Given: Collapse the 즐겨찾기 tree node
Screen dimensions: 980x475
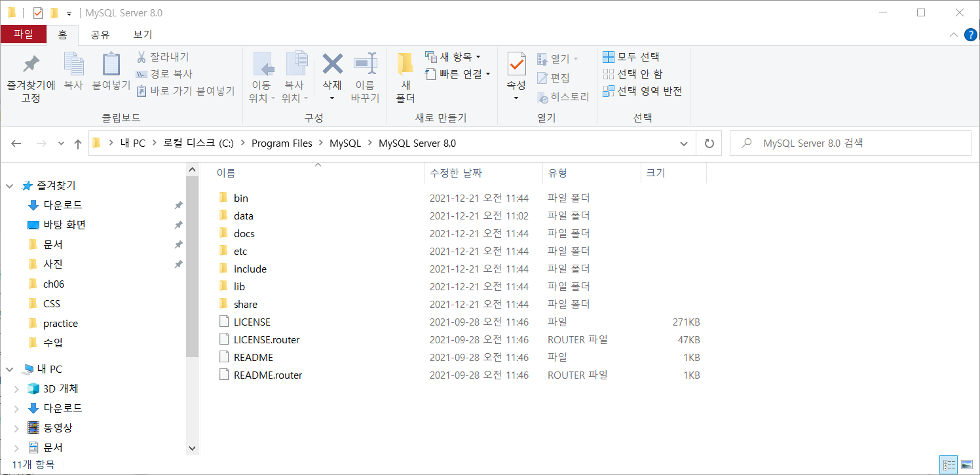Looking at the screenshot, I should [x=10, y=186].
